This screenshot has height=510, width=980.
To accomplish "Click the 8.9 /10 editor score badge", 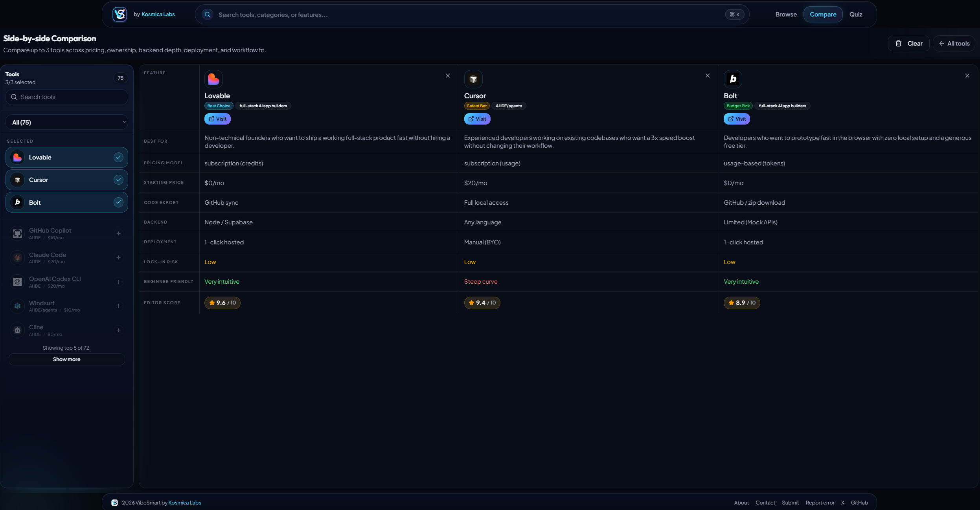I will click(x=741, y=303).
